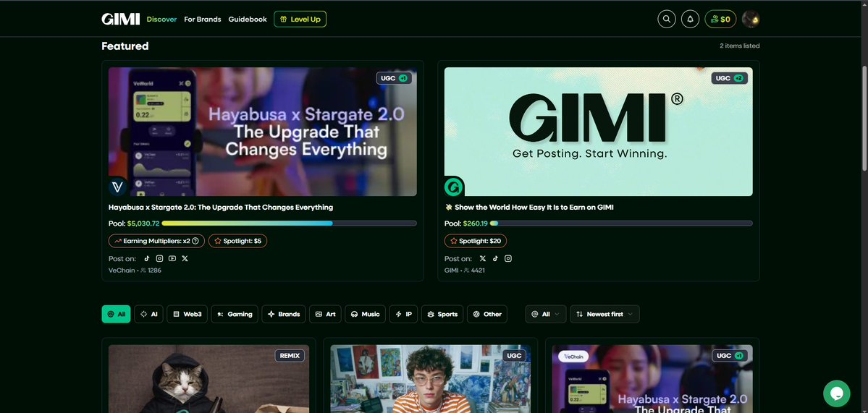Open the search icon in header
Image resolution: width=868 pixels, height=413 pixels.
click(x=667, y=20)
